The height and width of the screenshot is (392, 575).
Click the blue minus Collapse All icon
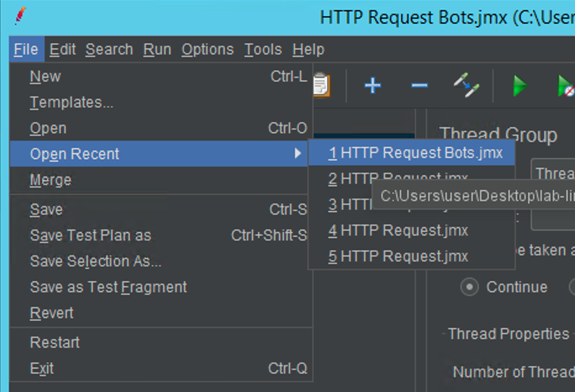419,86
